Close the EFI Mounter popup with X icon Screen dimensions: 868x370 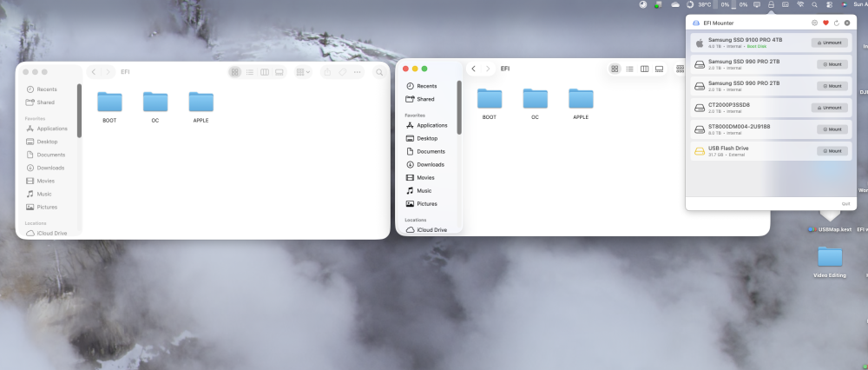point(847,23)
